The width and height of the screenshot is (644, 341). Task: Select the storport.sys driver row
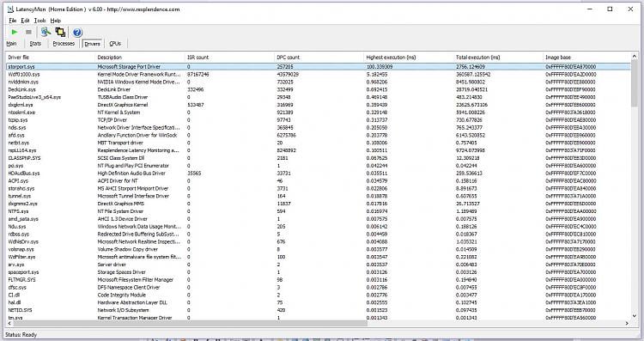[x=319, y=66]
